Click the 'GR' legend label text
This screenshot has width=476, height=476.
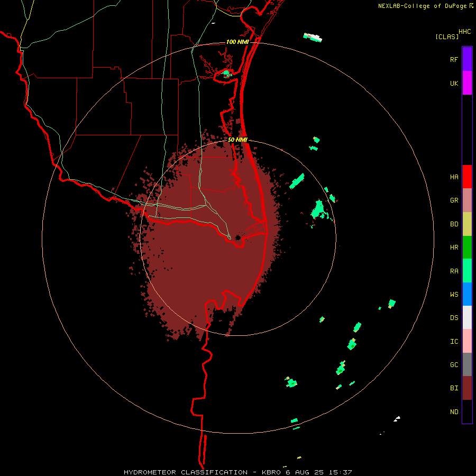(454, 200)
